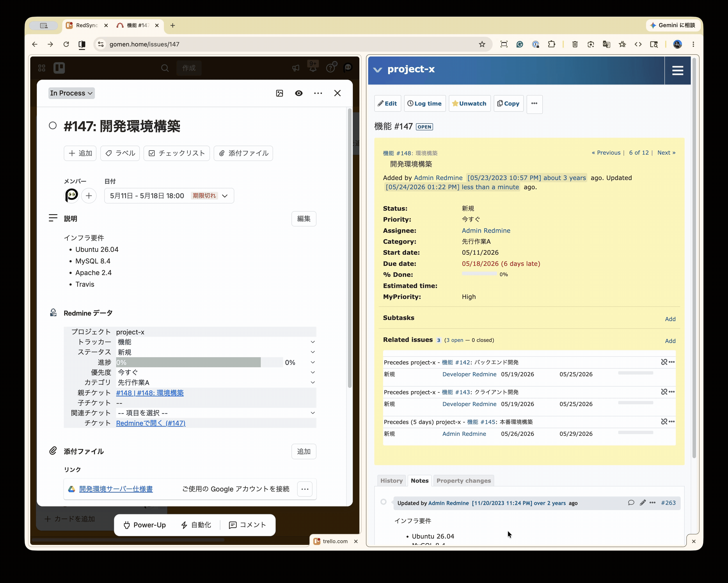Click Log time button
The image size is (728, 583).
[424, 104]
